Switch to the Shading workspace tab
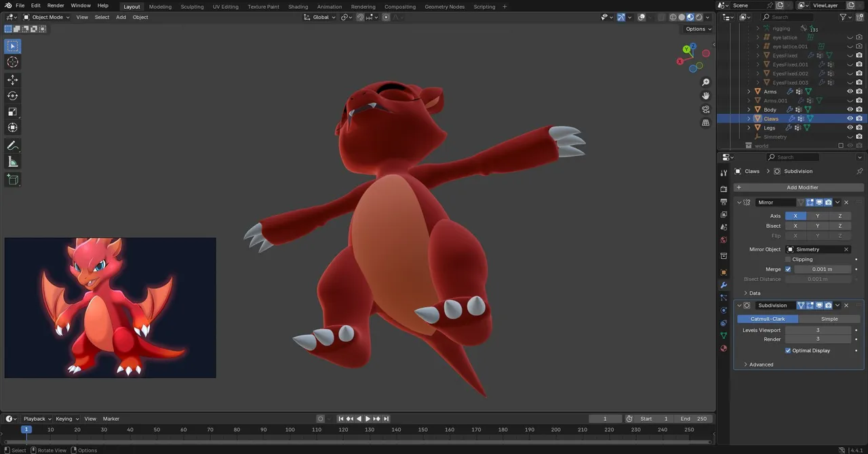 coord(298,7)
